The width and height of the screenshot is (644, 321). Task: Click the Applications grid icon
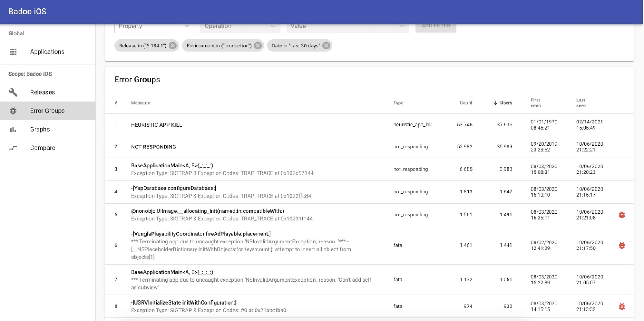click(x=13, y=51)
